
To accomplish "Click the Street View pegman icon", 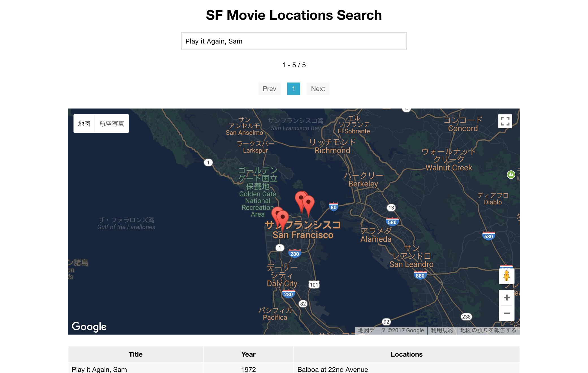I will tap(506, 276).
